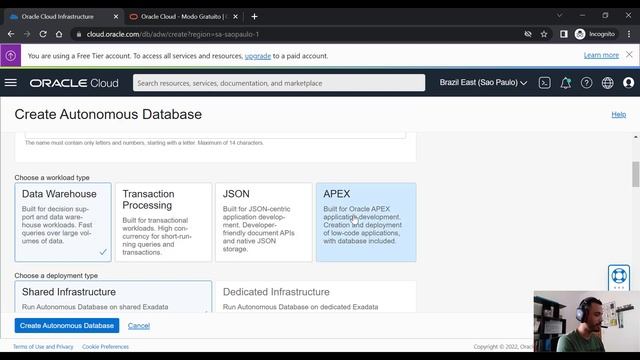Screen dimensions: 640x360
Task: Click the purple upgrade arrow icon
Action: (11, 56)
